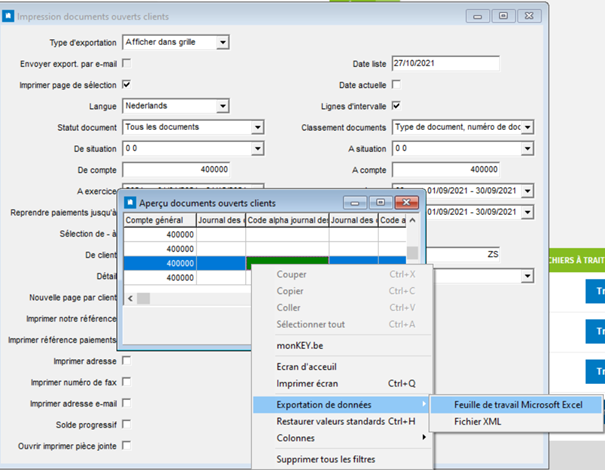Viewport: 605px width, 470px height.
Task: Enable Solde progressif checkbox
Action: 127,424
